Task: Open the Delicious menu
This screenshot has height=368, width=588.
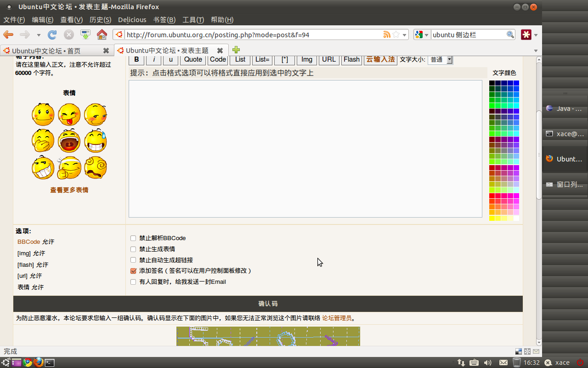Action: point(132,20)
